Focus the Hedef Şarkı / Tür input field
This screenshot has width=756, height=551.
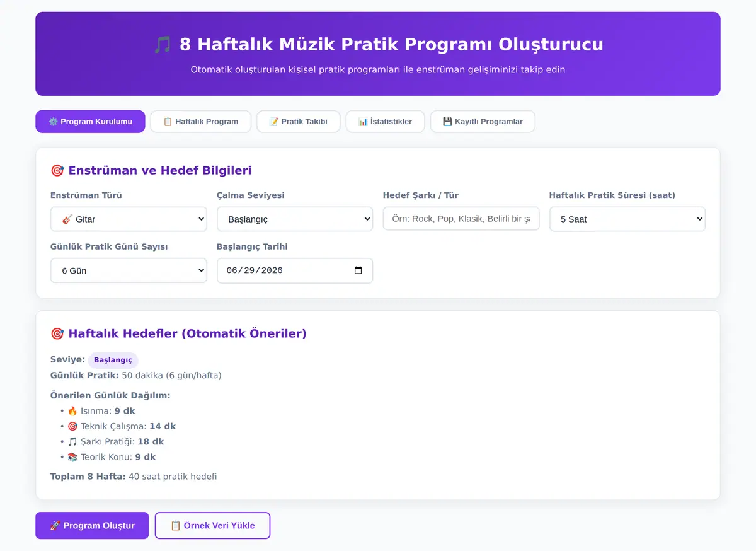click(461, 219)
